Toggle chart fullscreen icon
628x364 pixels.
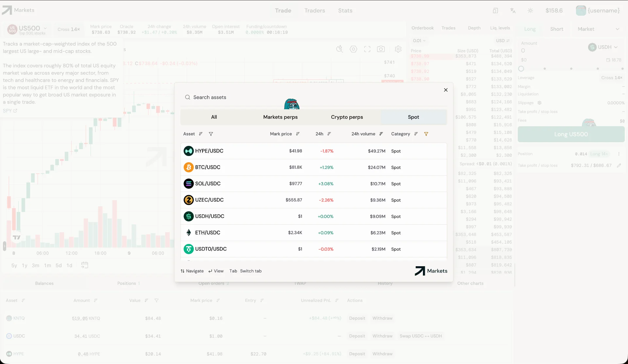pyautogui.click(x=367, y=49)
